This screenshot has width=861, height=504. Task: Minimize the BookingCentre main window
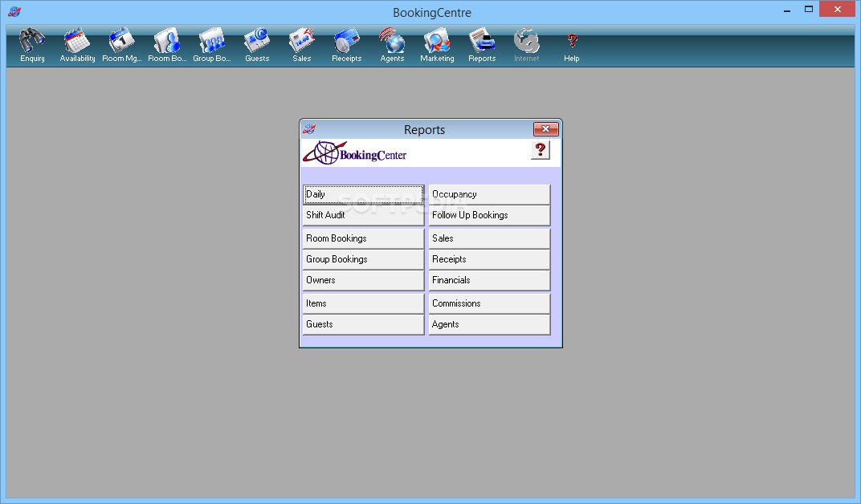click(787, 10)
